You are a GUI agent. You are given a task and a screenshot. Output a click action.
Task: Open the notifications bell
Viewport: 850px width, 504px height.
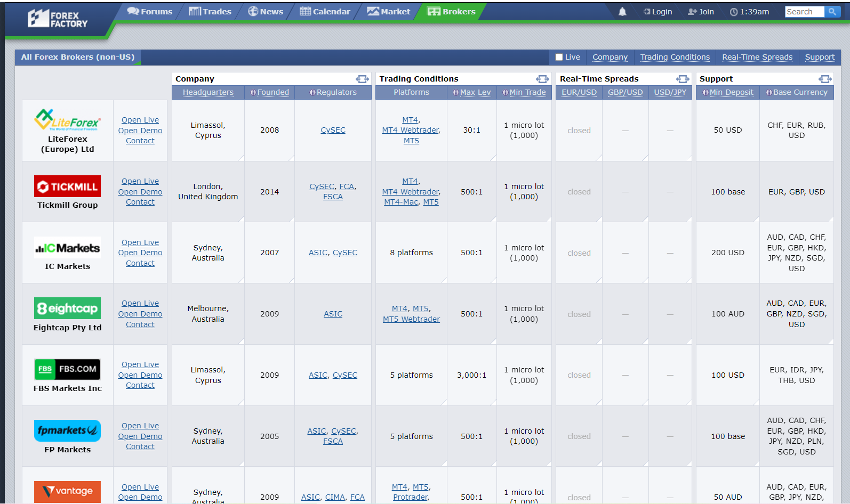(x=622, y=12)
